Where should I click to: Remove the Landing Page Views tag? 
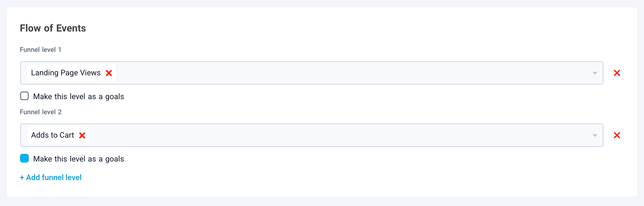tap(109, 73)
